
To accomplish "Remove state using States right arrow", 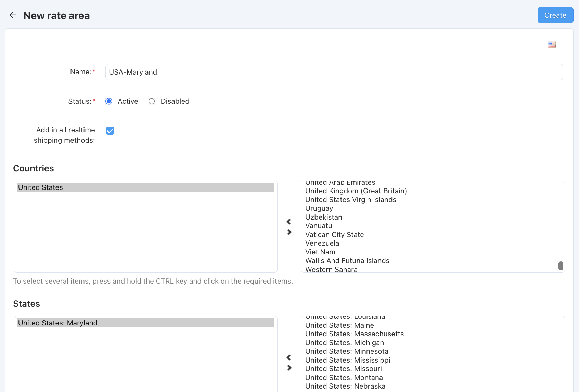I will (289, 368).
